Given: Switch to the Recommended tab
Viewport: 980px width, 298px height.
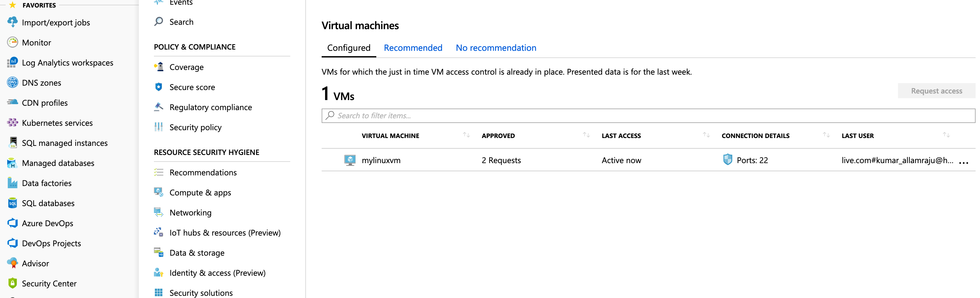Looking at the screenshot, I should point(413,48).
